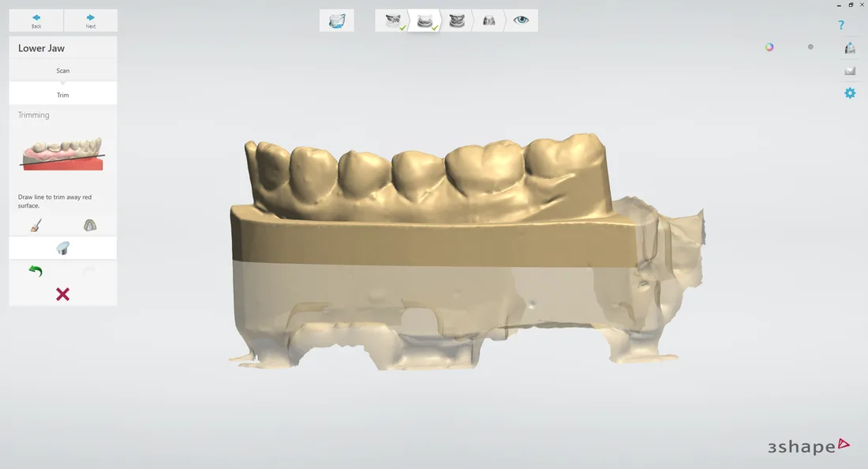Jump to the bite alignment step
Image resolution: width=868 pixels, height=469 pixels.
457,21
